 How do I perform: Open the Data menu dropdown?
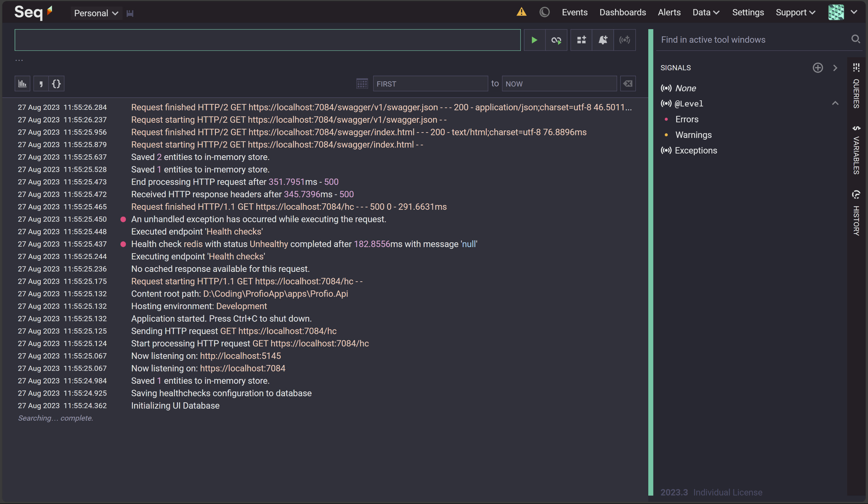click(706, 13)
